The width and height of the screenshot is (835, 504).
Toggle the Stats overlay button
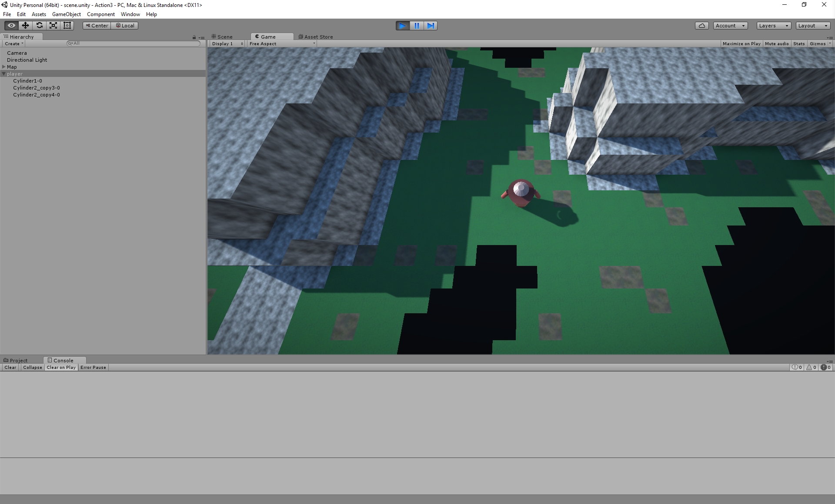[798, 43]
